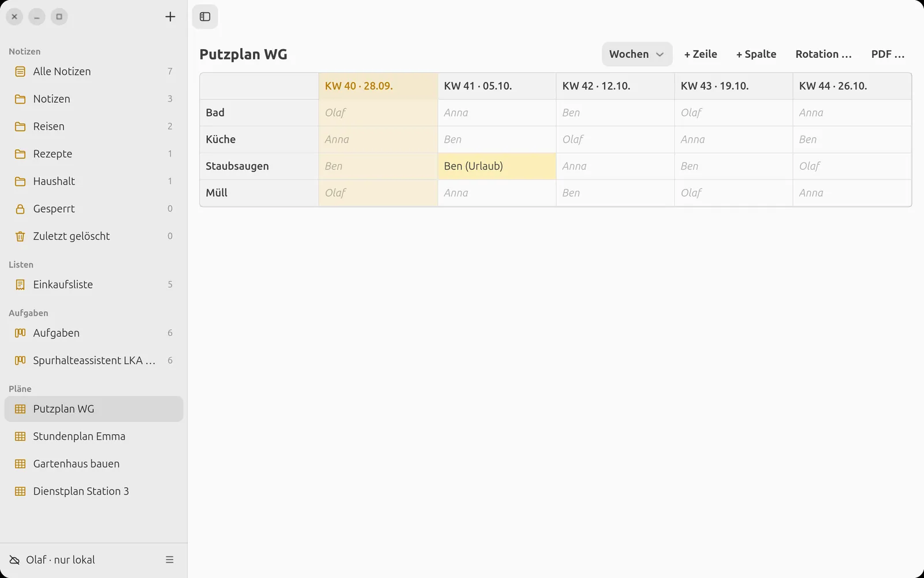
Task: Open the hamburger menu beside Olaf
Action: (169, 560)
